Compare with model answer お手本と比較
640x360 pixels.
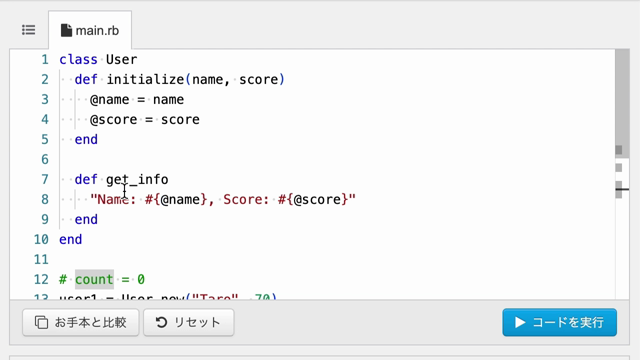(x=81, y=322)
